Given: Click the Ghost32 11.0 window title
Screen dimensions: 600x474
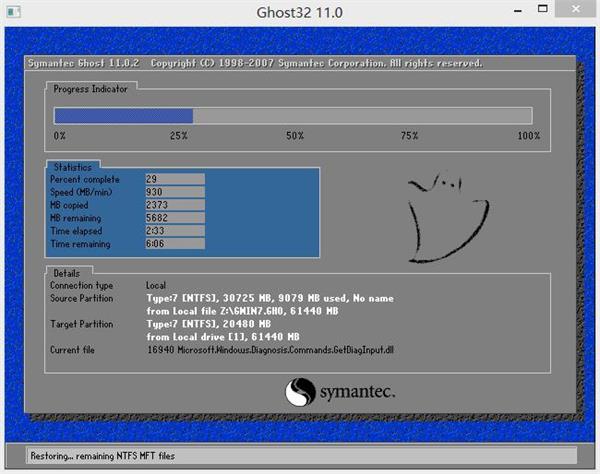Looking at the screenshot, I should point(300,13).
